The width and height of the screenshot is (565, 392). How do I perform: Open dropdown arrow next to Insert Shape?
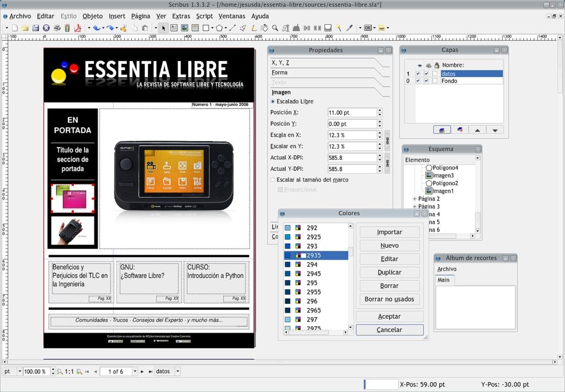coord(212,28)
